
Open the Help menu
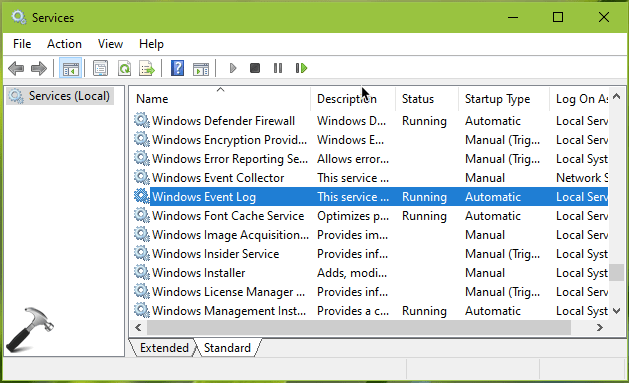pyautogui.click(x=151, y=44)
